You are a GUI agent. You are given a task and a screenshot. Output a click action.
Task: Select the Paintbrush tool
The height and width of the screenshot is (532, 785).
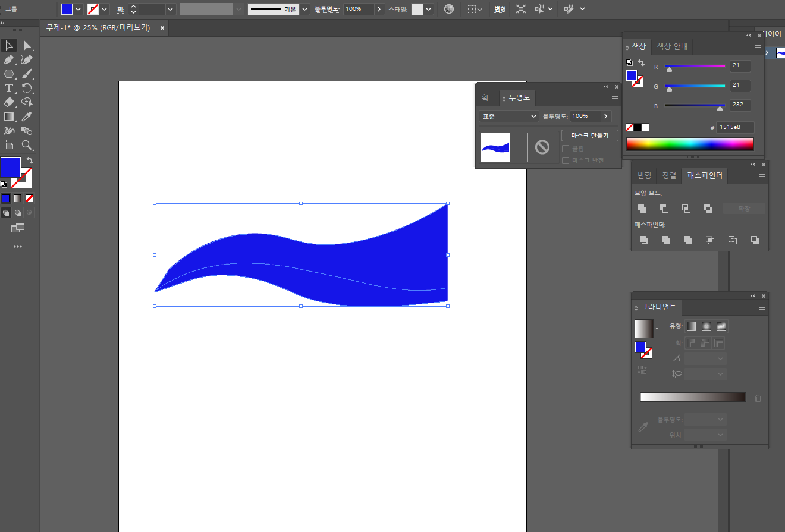27,74
